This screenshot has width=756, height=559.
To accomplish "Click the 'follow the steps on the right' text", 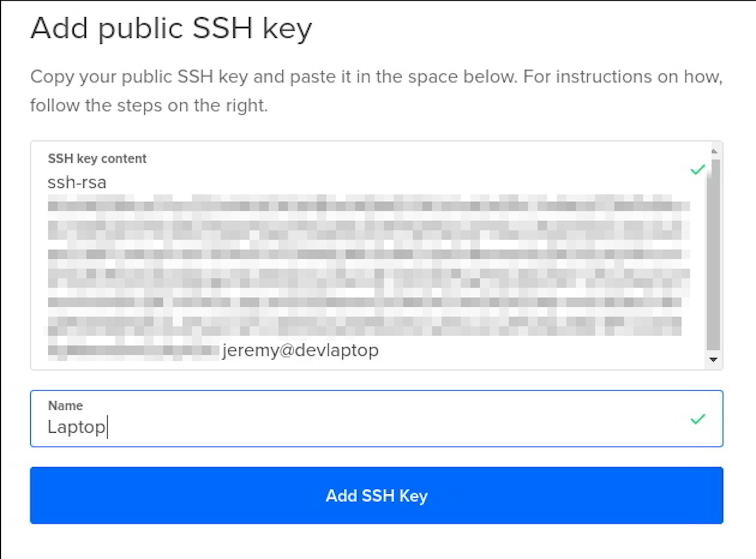I will pyautogui.click(x=149, y=106).
